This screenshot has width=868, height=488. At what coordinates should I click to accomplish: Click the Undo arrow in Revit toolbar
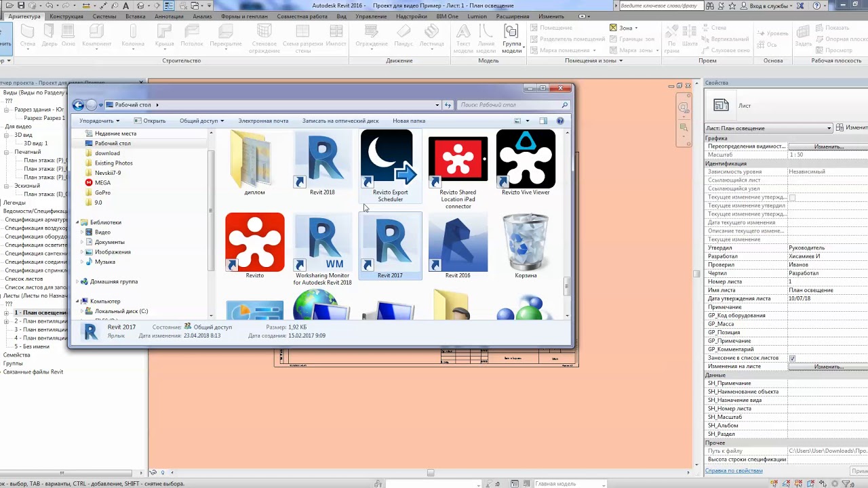pyautogui.click(x=50, y=5)
